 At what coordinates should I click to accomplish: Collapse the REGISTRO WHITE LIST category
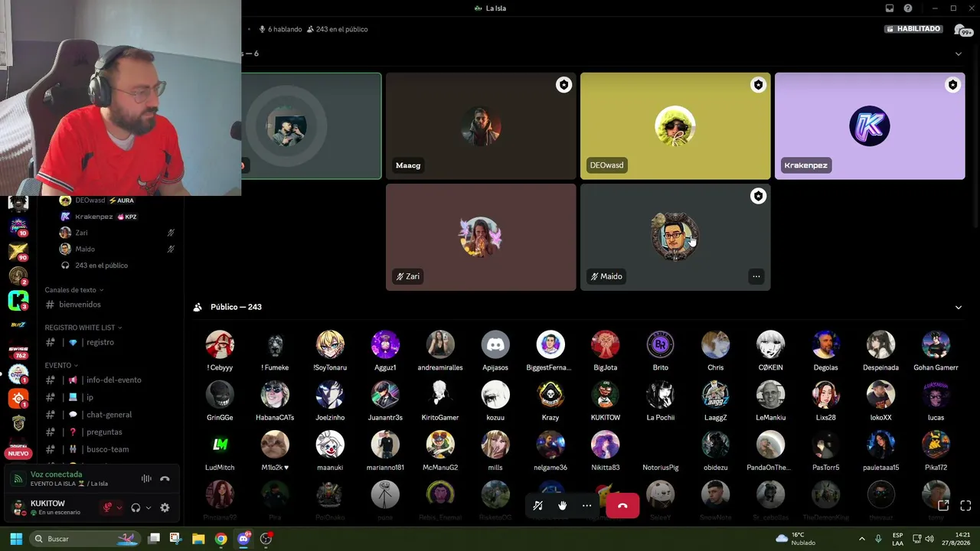[x=83, y=328]
